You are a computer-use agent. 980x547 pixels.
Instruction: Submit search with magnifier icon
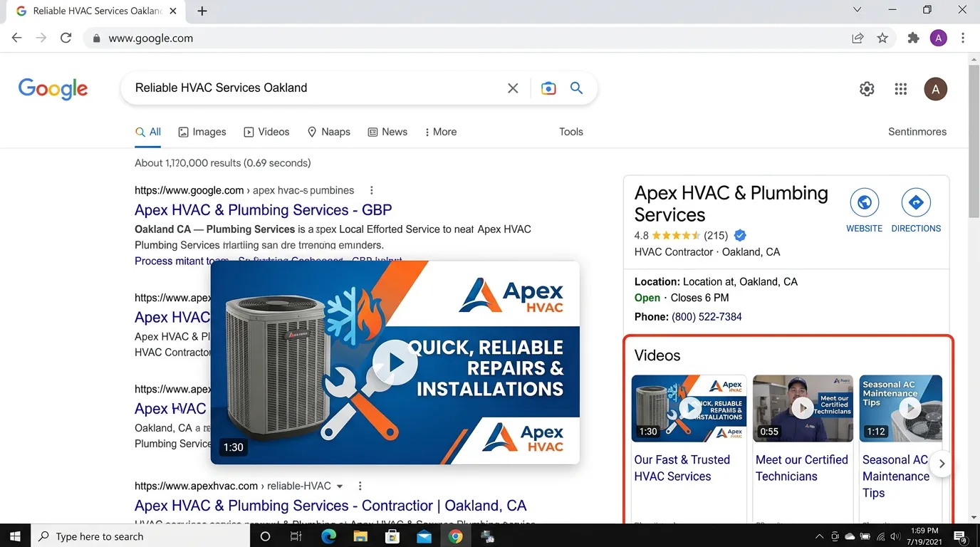[577, 88]
